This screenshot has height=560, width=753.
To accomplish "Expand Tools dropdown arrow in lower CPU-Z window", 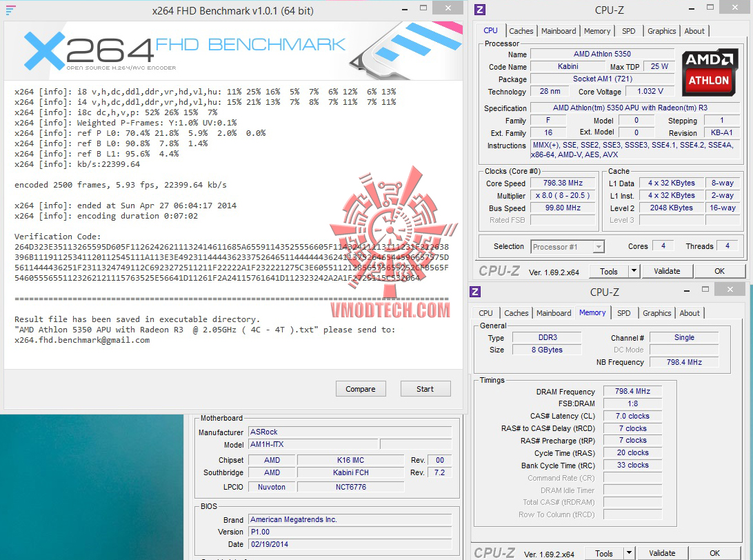I will click(x=629, y=553).
